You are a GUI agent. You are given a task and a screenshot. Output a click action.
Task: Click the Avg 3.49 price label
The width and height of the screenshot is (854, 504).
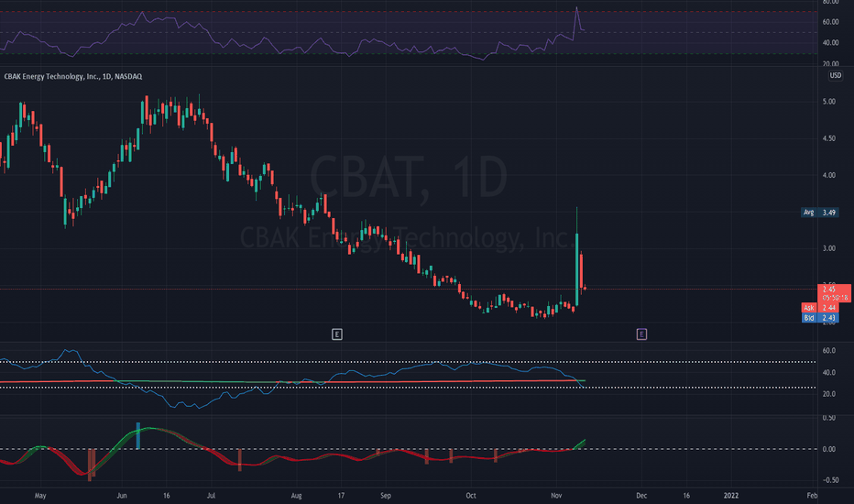click(820, 212)
